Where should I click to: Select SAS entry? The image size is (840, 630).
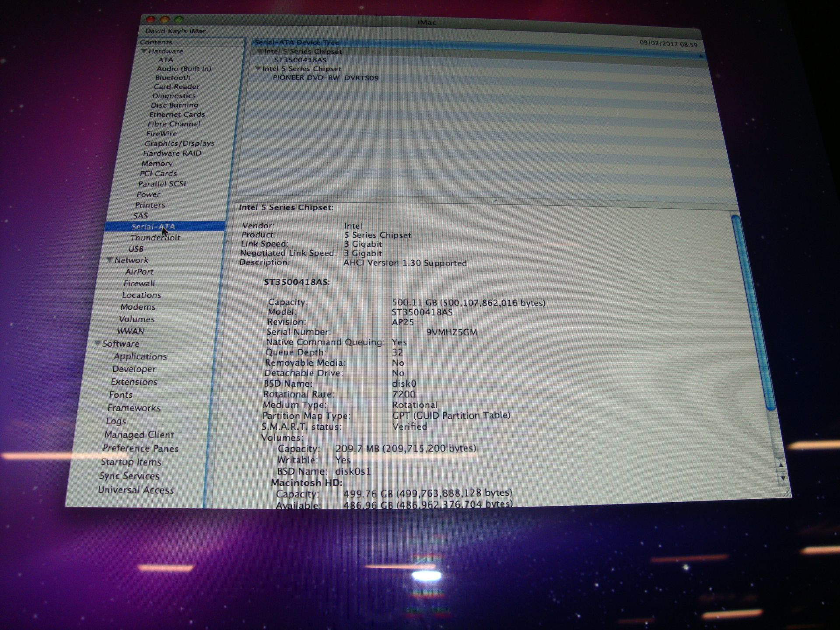140,216
